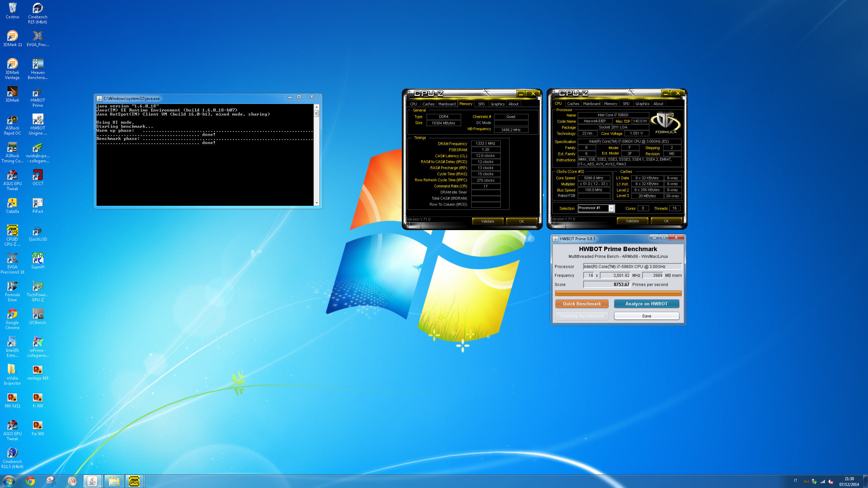Click DRAM Frequency value 1333.1 MHz
The height and width of the screenshot is (488, 868).
pyautogui.click(x=486, y=143)
